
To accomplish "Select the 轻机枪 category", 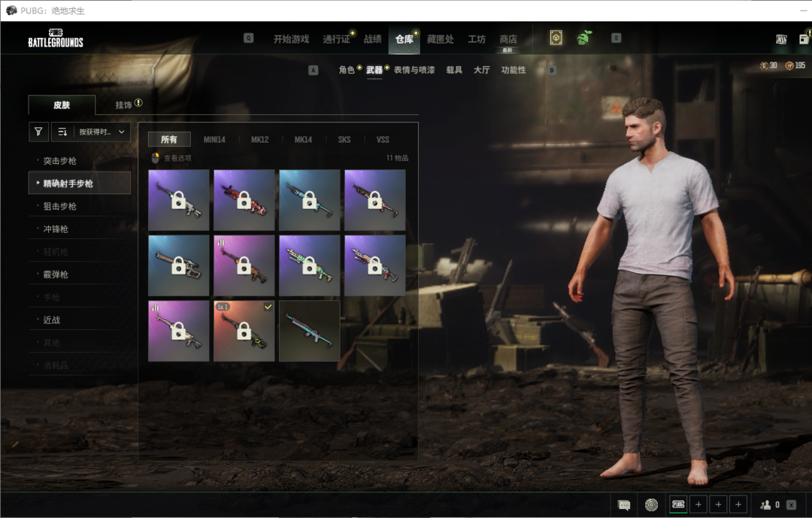I will [x=79, y=252].
